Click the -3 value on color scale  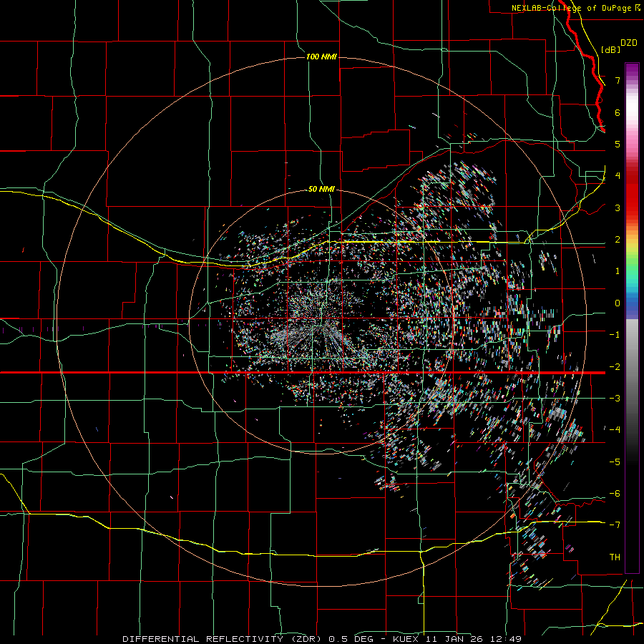point(615,398)
